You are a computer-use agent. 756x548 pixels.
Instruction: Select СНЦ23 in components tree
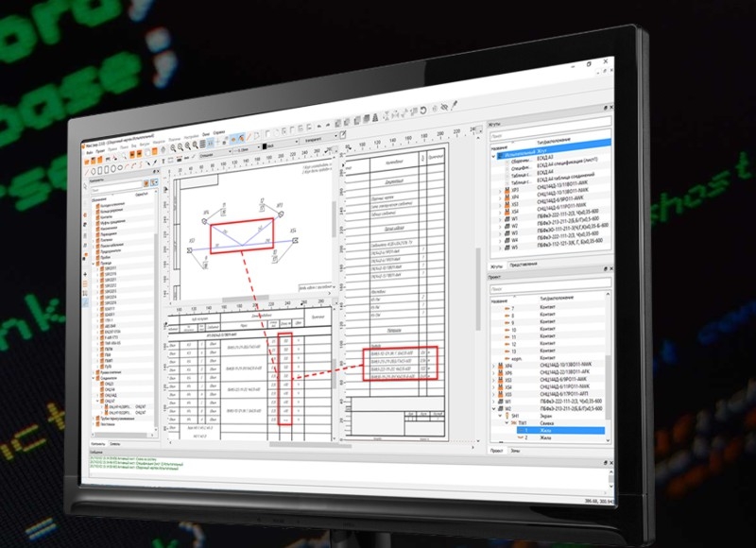[x=110, y=385]
